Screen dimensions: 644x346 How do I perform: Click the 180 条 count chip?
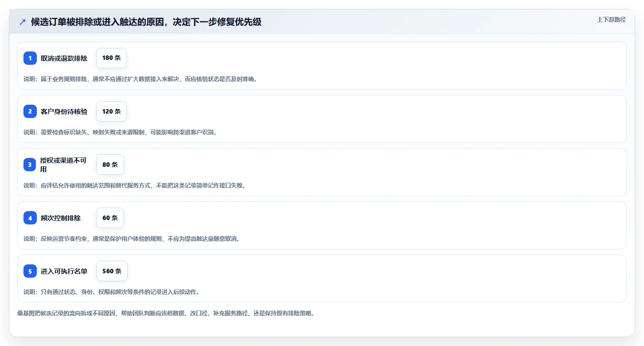tap(111, 58)
